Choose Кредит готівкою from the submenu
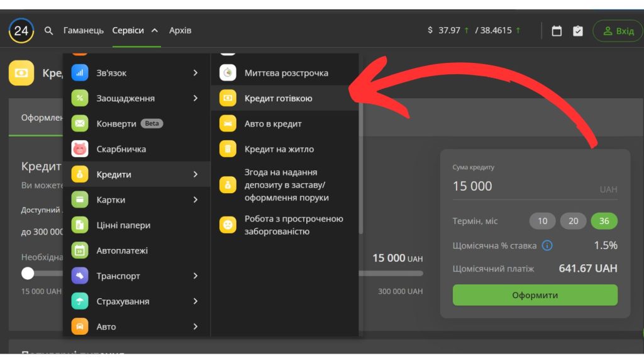Image resolution: width=644 pixels, height=363 pixels. [x=278, y=98]
